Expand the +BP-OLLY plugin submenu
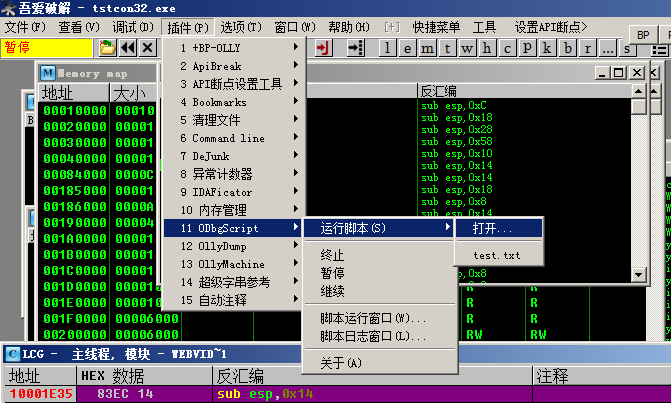671x403 pixels. tap(233, 47)
